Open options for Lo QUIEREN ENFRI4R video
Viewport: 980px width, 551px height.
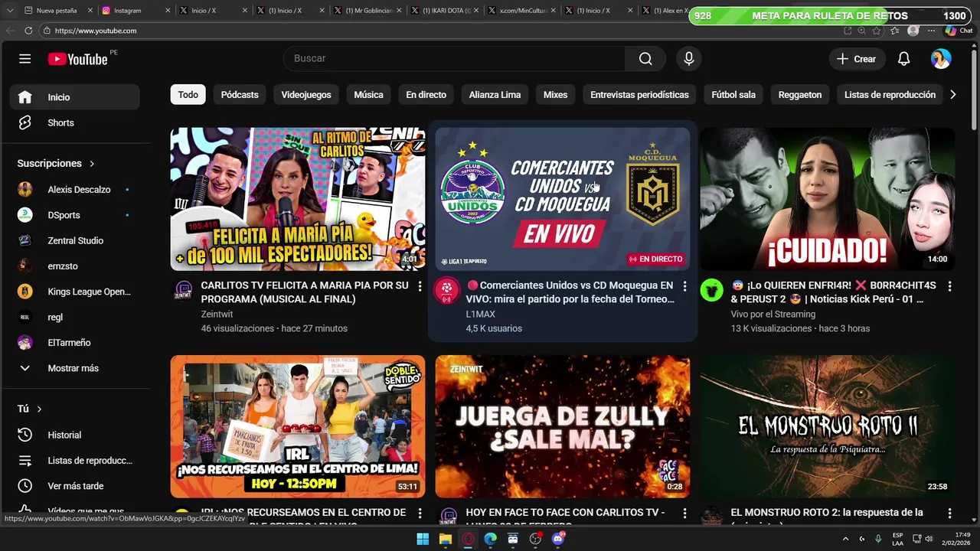[x=949, y=286]
